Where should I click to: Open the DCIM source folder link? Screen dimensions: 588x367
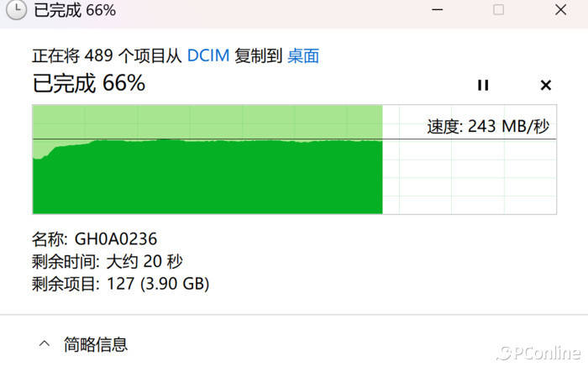click(x=208, y=56)
